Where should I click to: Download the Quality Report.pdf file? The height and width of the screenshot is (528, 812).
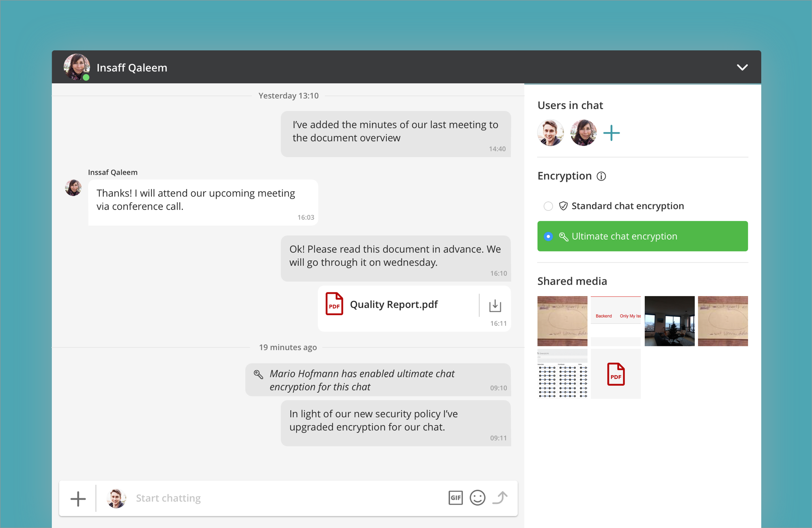[495, 305]
